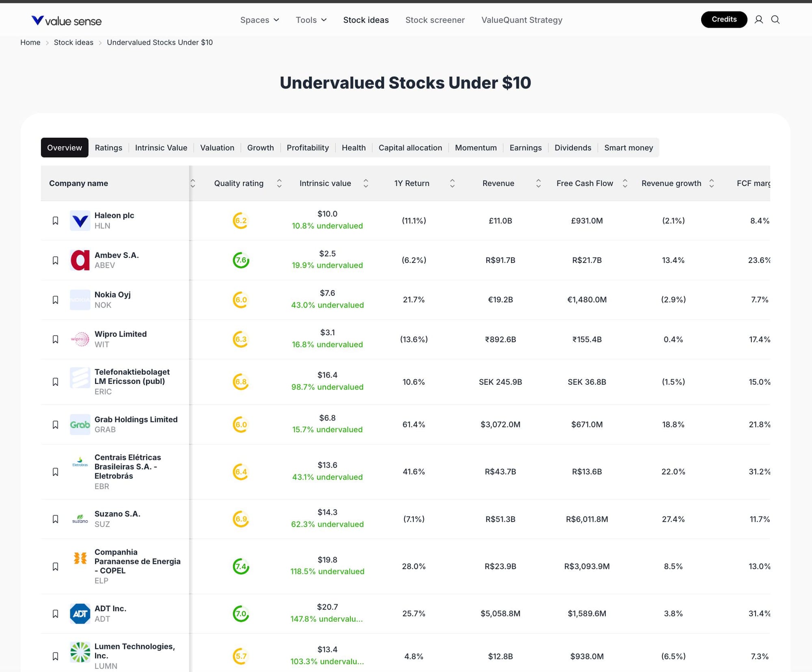The image size is (812, 672).
Task: Open the user account icon
Action: pos(758,20)
